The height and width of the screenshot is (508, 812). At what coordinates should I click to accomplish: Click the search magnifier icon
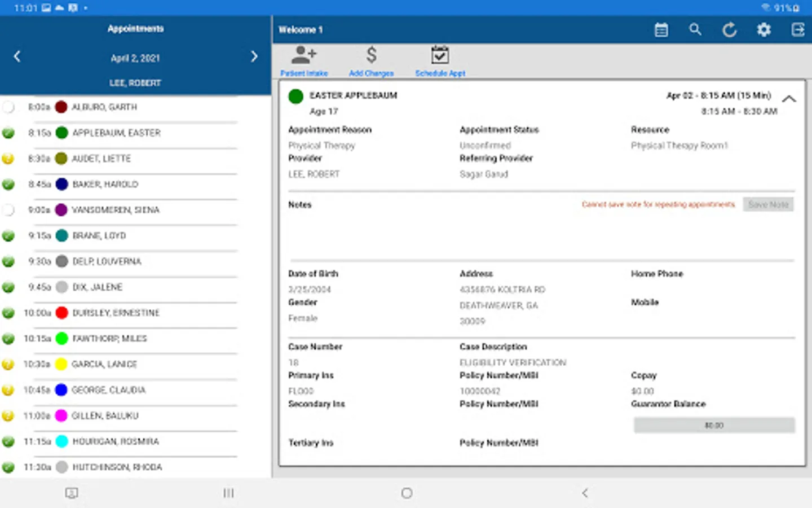(695, 30)
